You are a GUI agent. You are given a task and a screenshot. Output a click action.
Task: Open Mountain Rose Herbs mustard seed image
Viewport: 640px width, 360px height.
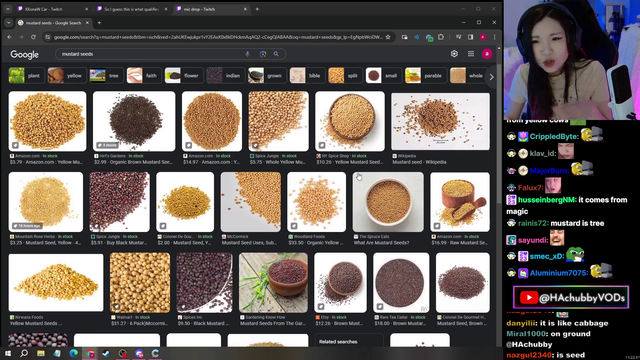tap(46, 202)
